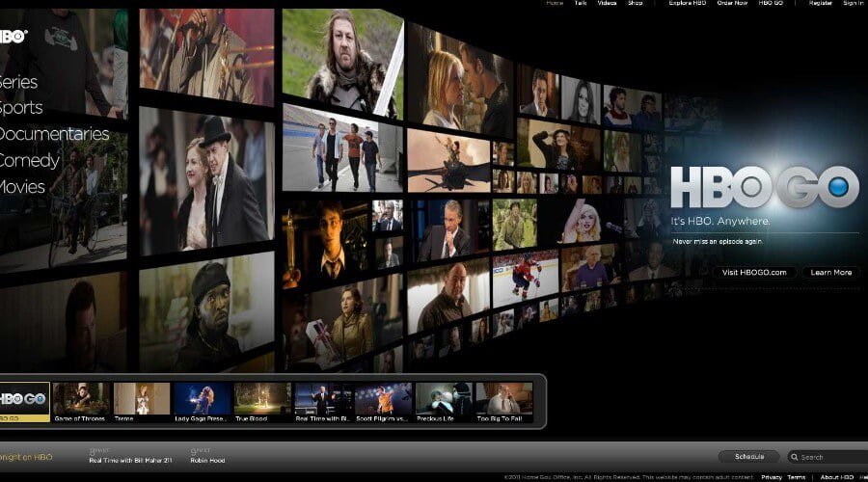Open the Series category

pyautogui.click(x=21, y=83)
